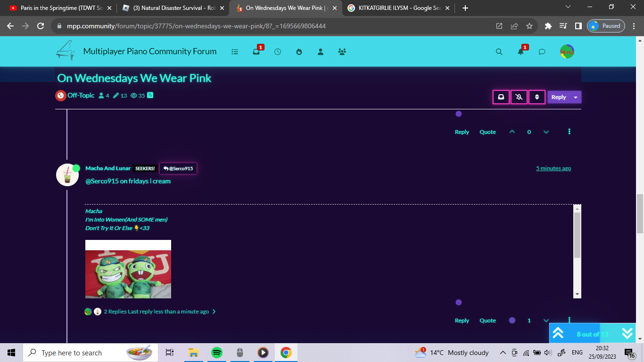Open the unread topics inbox icon
Image resolution: width=644 pixels, height=362 pixels.
[x=256, y=52]
